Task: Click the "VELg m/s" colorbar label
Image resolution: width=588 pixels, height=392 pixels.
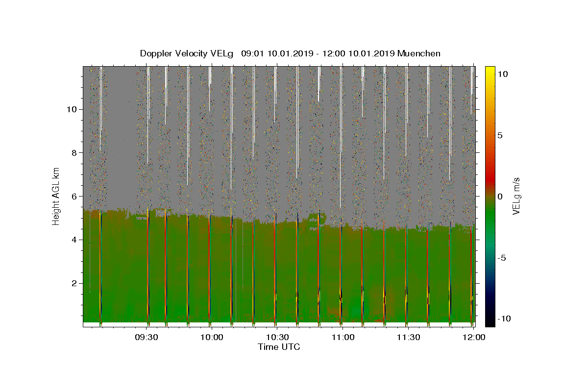Action: coord(516,196)
